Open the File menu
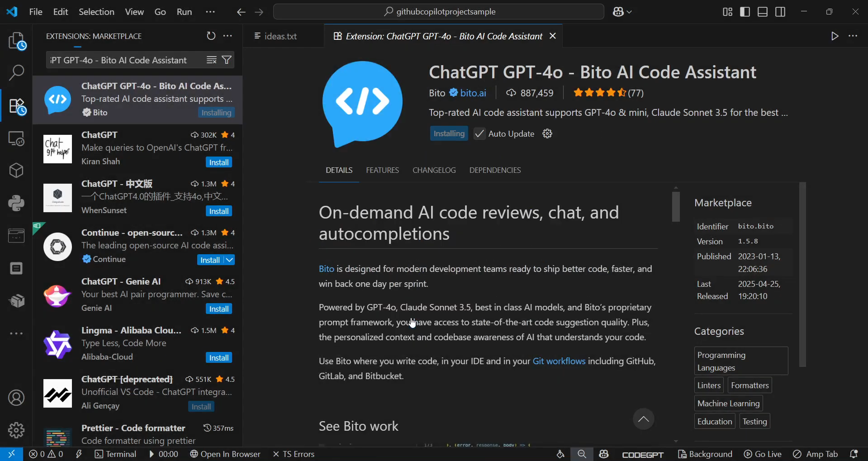This screenshot has height=461, width=868. coord(36,12)
